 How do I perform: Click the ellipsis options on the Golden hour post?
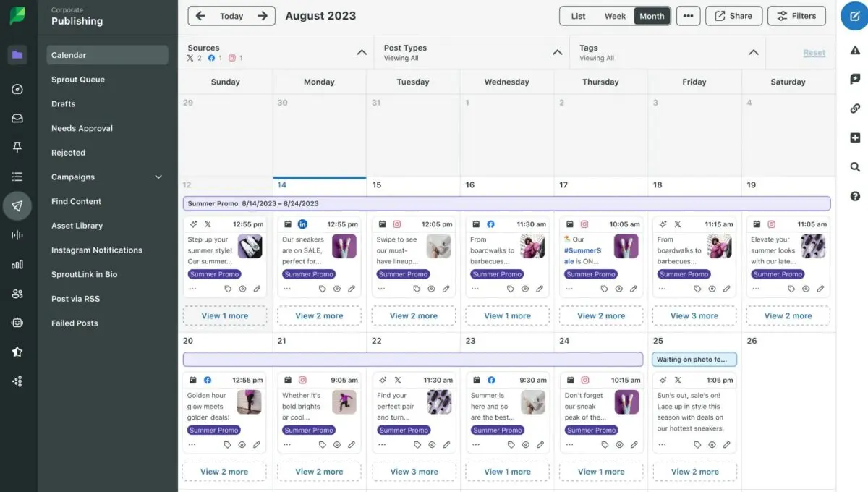(x=192, y=444)
